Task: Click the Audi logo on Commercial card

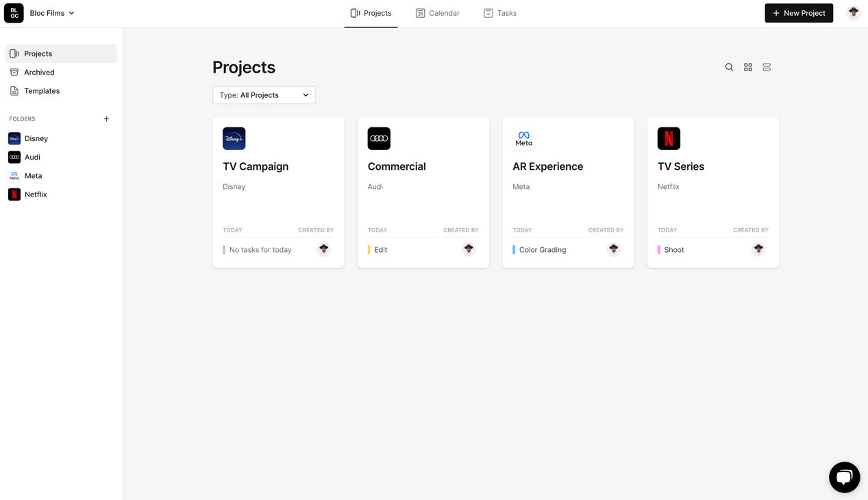Action: point(379,138)
